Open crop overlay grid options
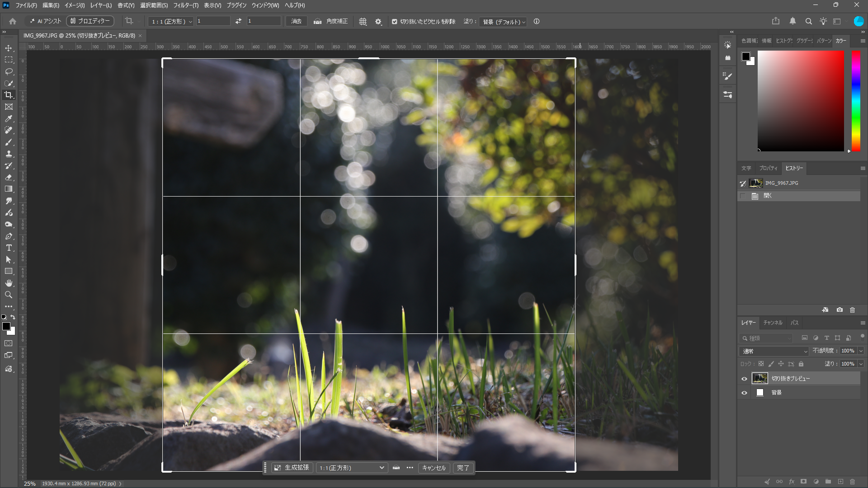This screenshot has width=868, height=488. (363, 21)
